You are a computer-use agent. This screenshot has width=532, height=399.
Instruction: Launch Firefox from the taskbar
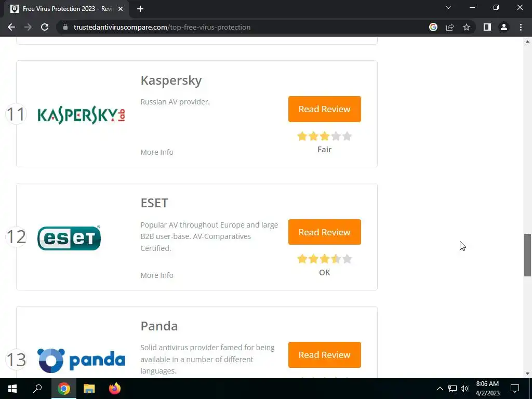(115, 389)
